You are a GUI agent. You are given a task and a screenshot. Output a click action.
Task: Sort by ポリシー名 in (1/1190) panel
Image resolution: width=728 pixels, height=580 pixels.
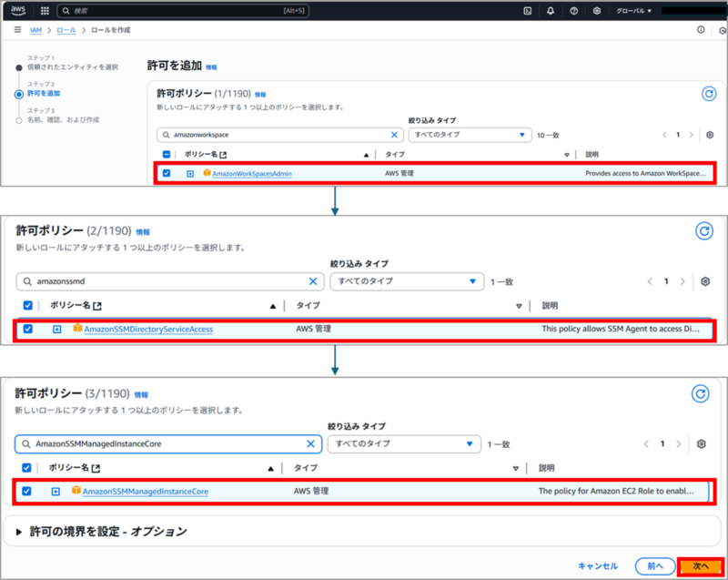click(x=367, y=155)
